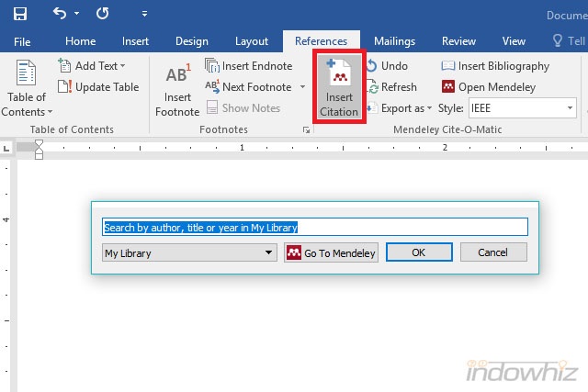Open the File tab
Image resolution: width=588 pixels, height=392 pixels.
[x=22, y=41]
